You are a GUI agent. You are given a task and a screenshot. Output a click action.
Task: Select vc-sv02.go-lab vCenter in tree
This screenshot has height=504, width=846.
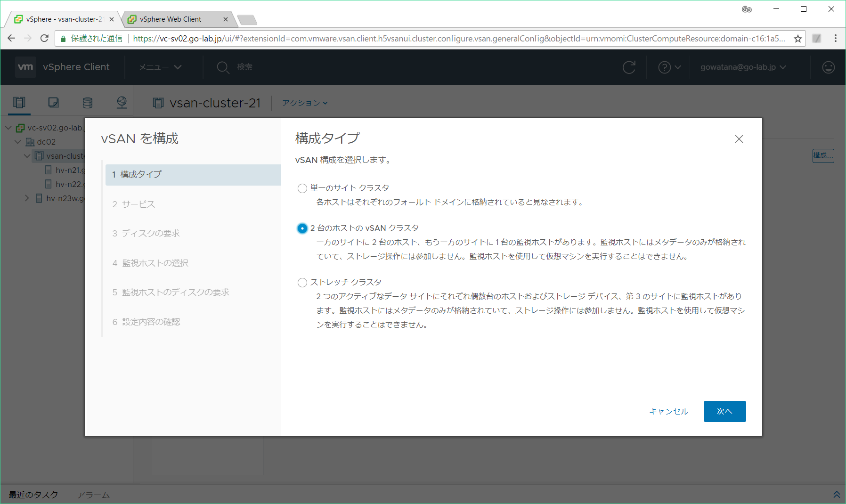[55, 128]
